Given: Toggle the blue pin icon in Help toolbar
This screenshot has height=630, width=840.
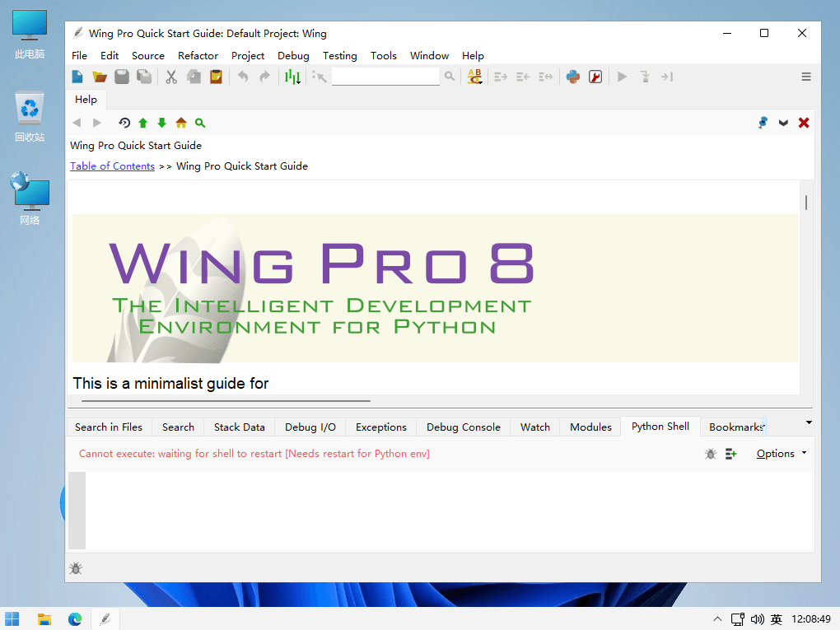Looking at the screenshot, I should click(763, 123).
